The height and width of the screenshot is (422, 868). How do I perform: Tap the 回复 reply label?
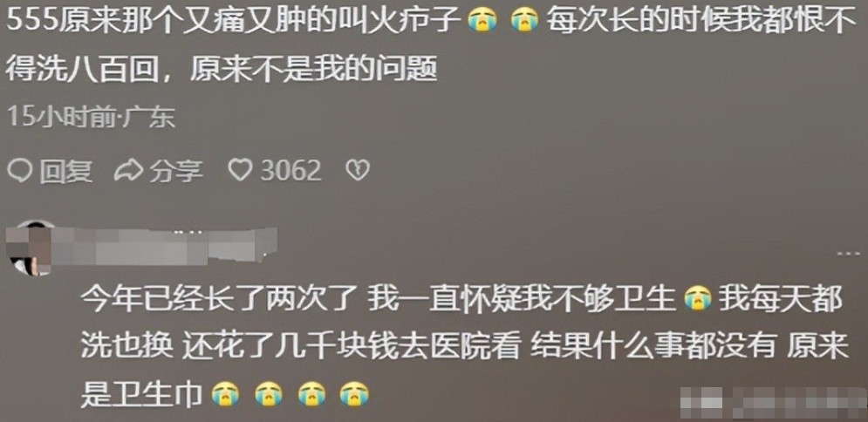point(66,172)
